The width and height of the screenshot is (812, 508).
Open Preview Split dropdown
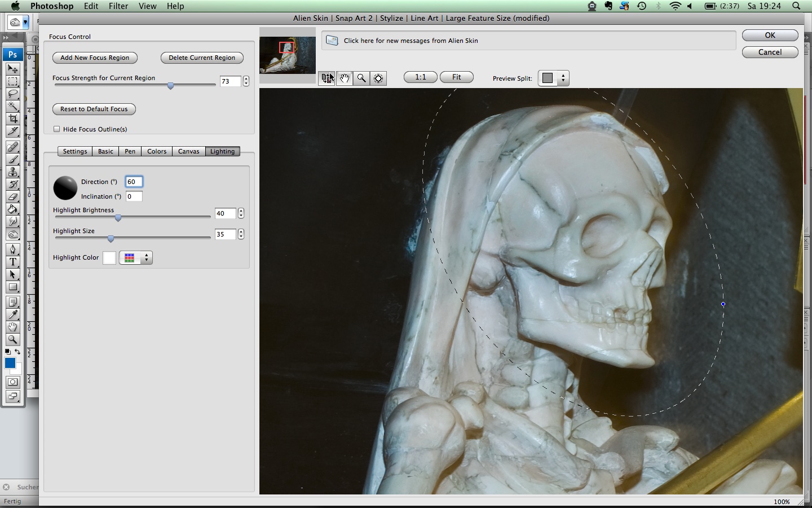(x=554, y=78)
